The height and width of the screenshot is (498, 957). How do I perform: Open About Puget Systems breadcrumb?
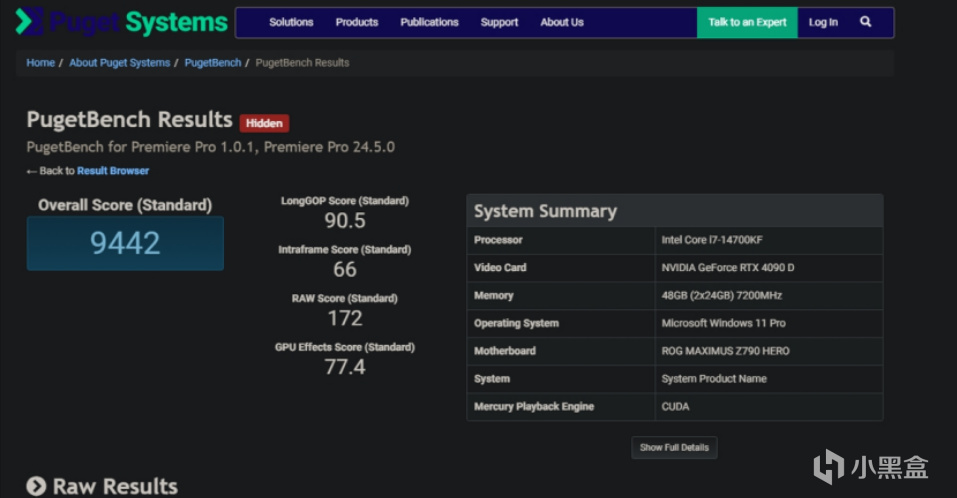tap(120, 63)
